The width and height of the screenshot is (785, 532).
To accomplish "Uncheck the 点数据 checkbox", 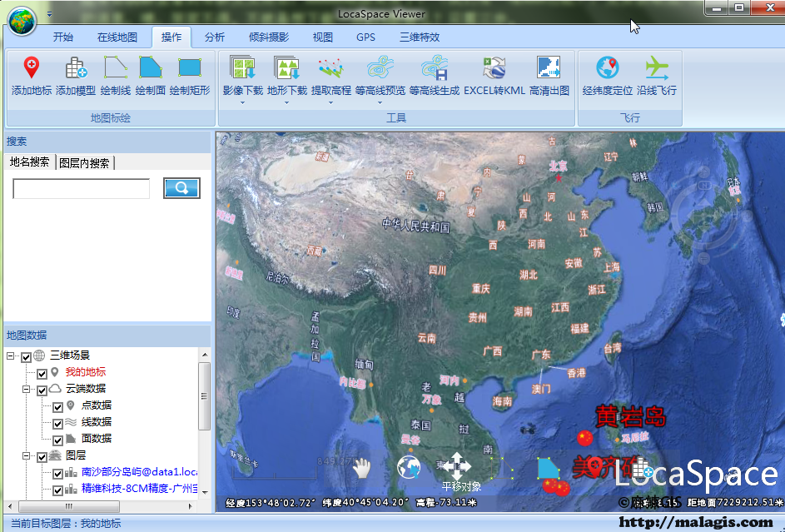I will [58, 407].
